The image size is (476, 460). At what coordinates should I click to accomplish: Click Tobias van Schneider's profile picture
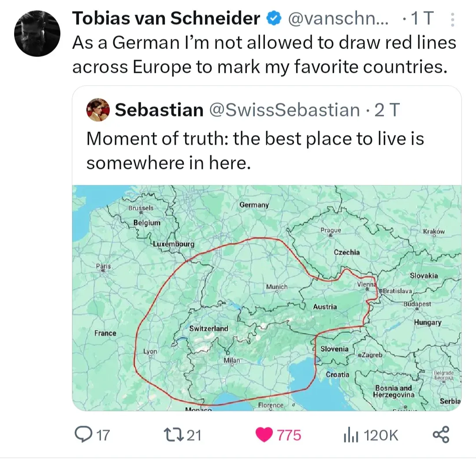(37, 33)
